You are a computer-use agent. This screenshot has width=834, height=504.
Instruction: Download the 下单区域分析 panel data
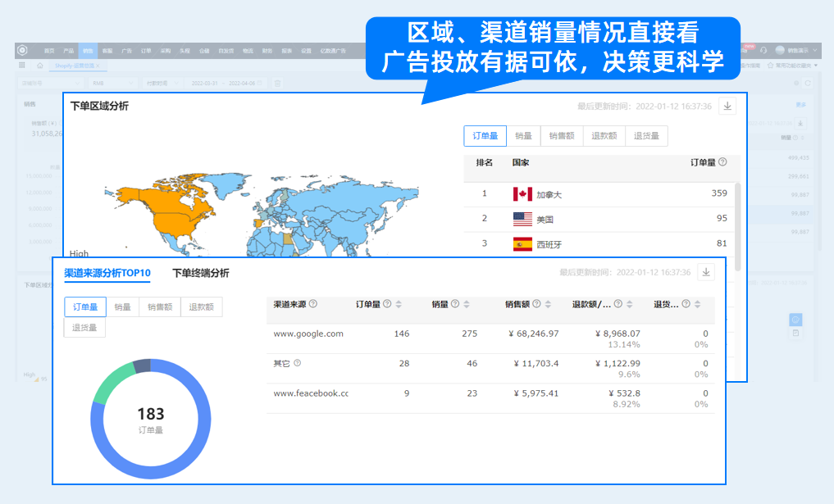(x=727, y=106)
